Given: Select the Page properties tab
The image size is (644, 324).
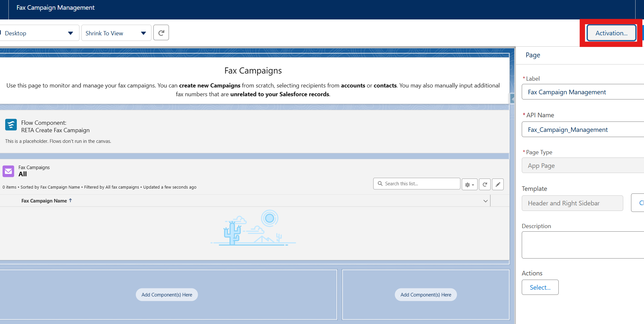Looking at the screenshot, I should tap(533, 55).
